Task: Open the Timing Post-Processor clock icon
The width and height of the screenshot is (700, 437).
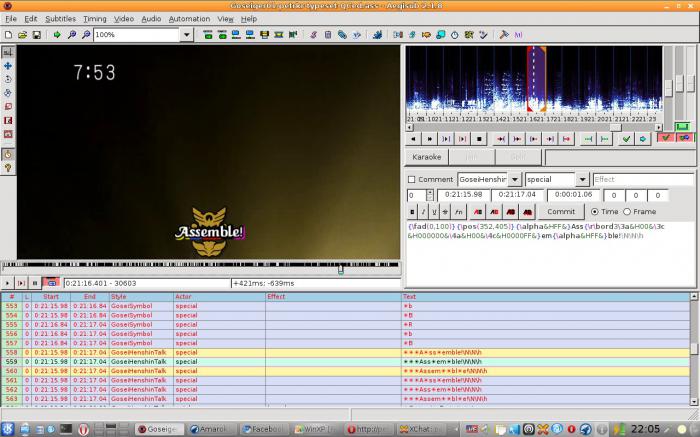Action: click(x=454, y=34)
